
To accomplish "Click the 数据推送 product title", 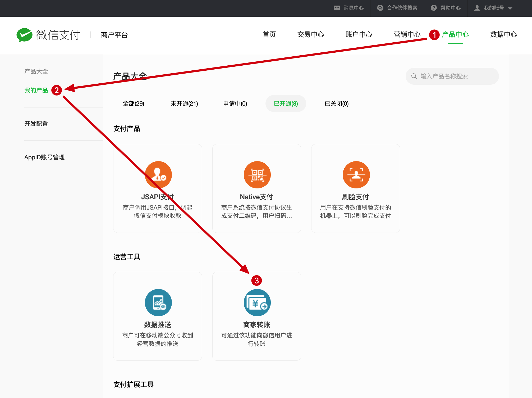I will [x=158, y=325].
